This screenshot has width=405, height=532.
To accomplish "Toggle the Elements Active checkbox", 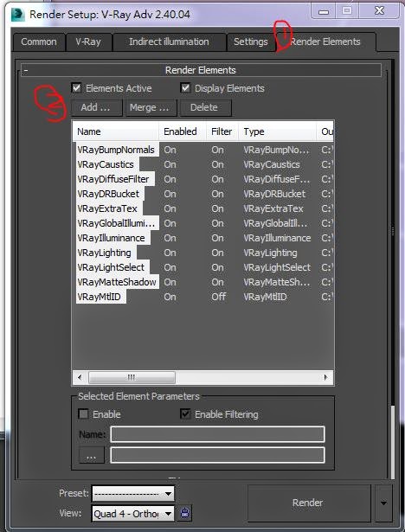I will pos(77,88).
